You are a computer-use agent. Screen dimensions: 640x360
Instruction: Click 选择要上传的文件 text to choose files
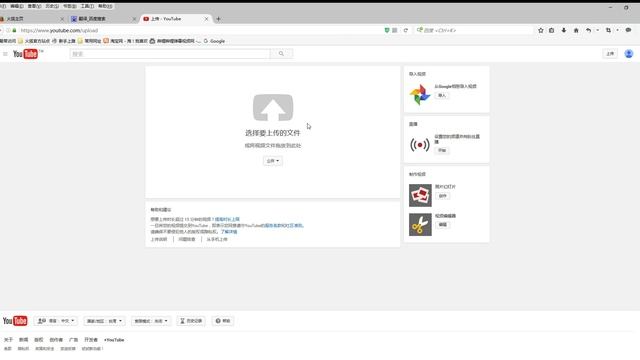[x=273, y=133]
